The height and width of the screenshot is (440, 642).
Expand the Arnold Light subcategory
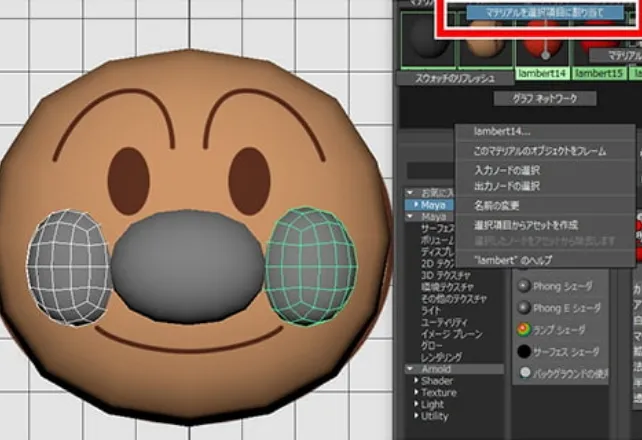tap(416, 404)
